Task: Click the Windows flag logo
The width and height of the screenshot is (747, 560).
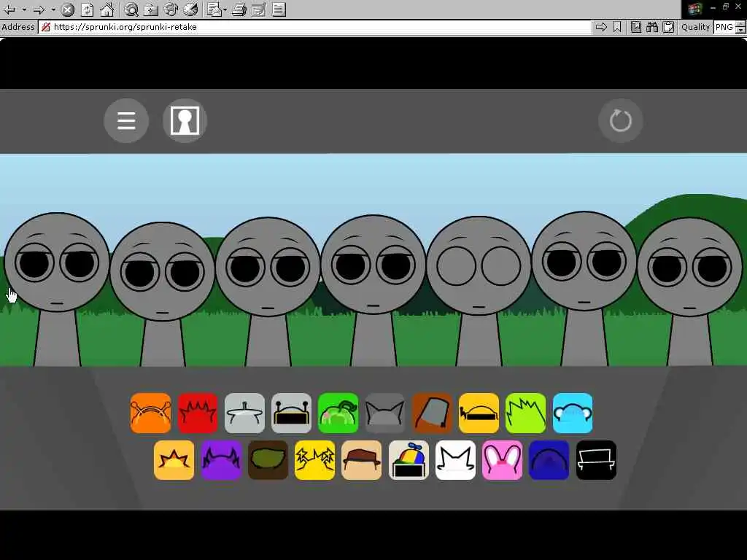Action: click(x=695, y=9)
